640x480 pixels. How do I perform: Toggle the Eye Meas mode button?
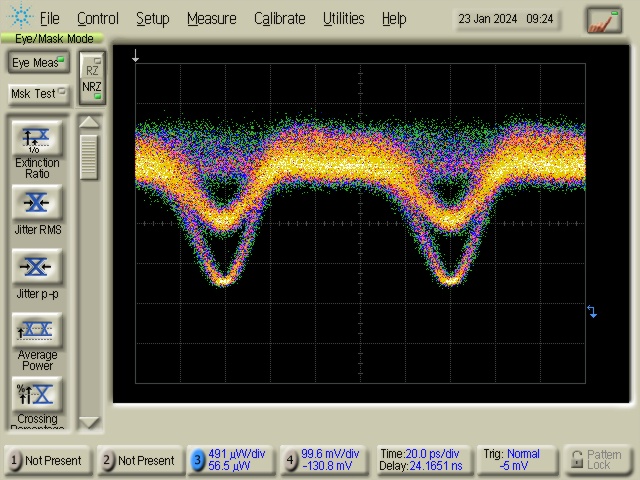point(38,63)
